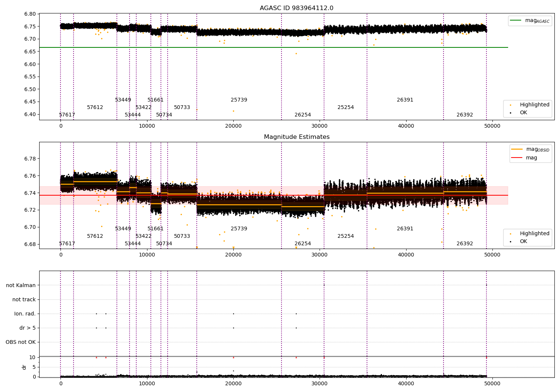The image size is (560, 392).
Task: Click the 50000 x-axis tick in the bottom plot
Action: [492, 383]
